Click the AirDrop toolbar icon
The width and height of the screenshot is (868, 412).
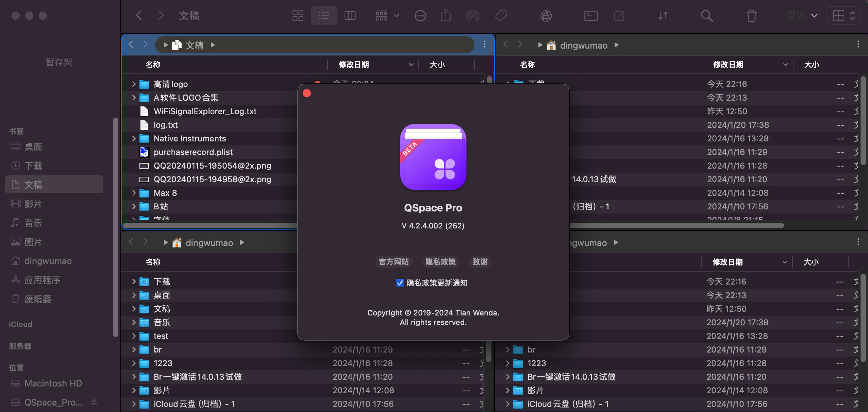pyautogui.click(x=472, y=16)
